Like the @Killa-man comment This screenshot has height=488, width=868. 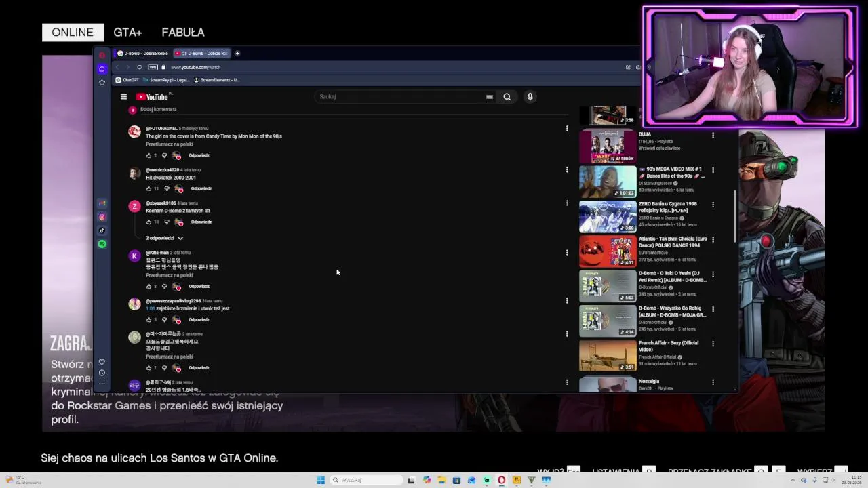pyautogui.click(x=149, y=286)
